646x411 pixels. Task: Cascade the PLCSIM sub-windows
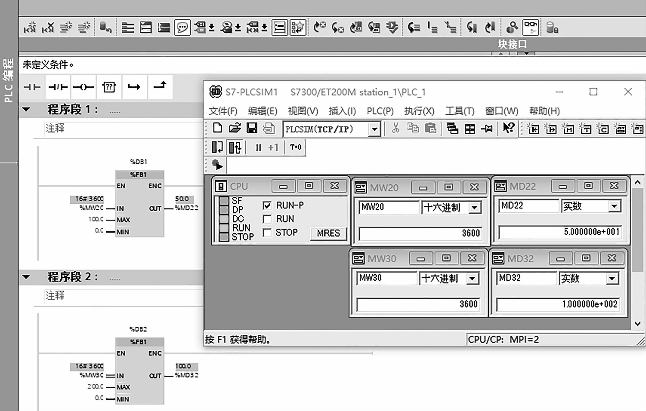(x=452, y=128)
